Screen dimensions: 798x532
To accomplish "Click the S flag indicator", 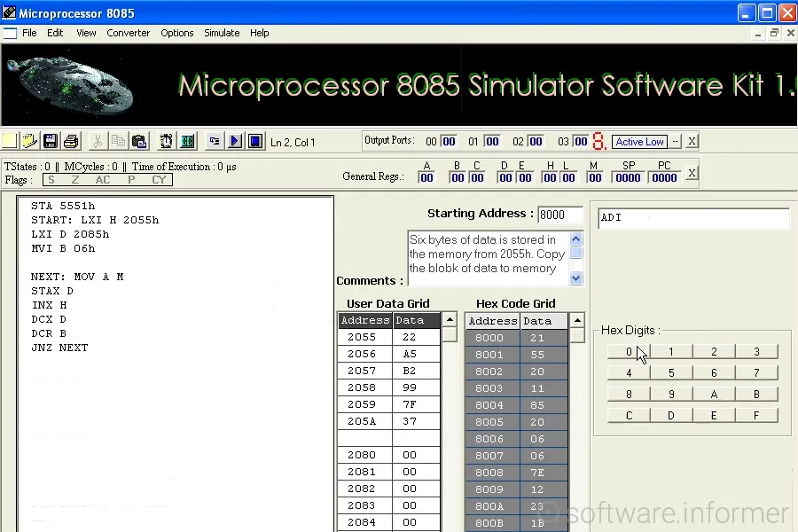I will click(x=51, y=180).
